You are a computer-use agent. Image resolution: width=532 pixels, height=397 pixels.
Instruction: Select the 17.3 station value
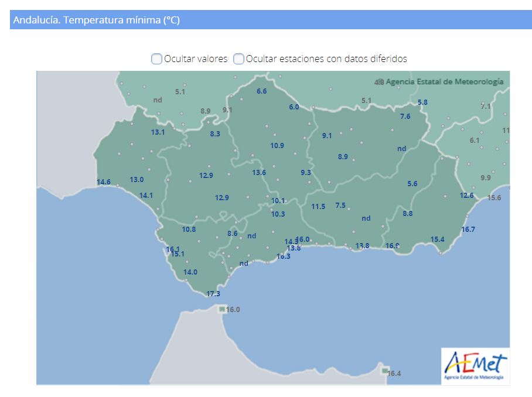coord(213,294)
